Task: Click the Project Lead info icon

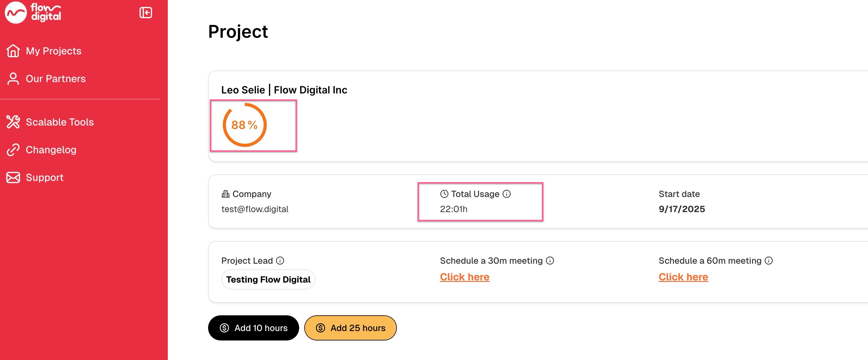Action: pyautogui.click(x=280, y=261)
